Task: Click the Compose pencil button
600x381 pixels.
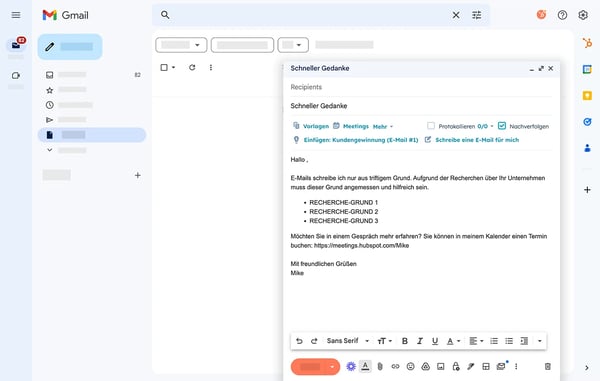Action: [x=70, y=47]
